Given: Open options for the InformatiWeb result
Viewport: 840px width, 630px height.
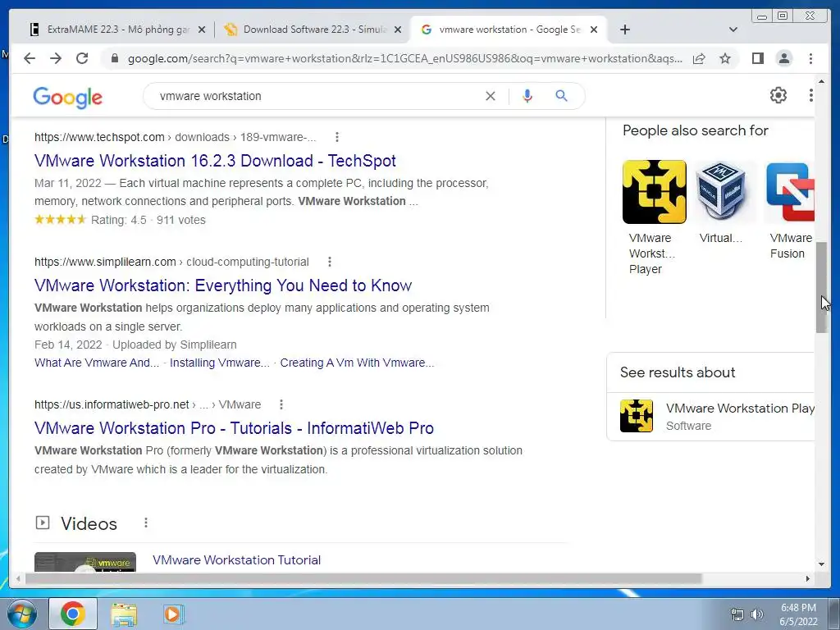Looking at the screenshot, I should (281, 404).
